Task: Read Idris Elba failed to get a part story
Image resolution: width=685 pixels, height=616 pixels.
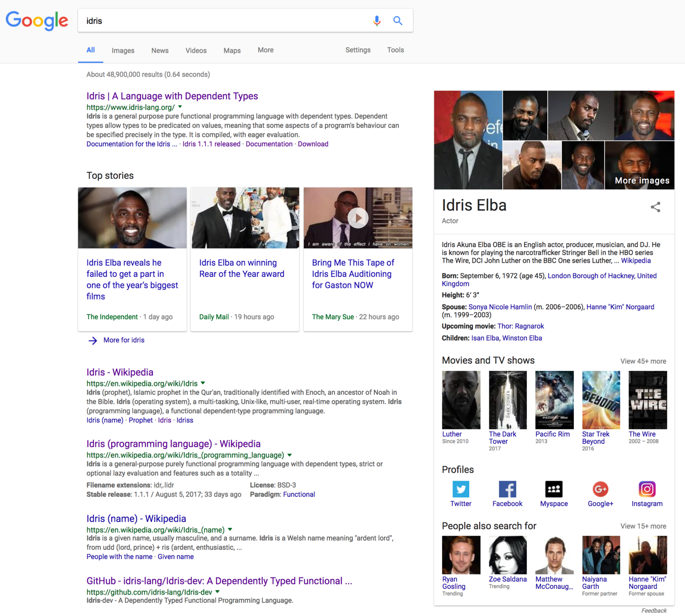Action: (132, 279)
